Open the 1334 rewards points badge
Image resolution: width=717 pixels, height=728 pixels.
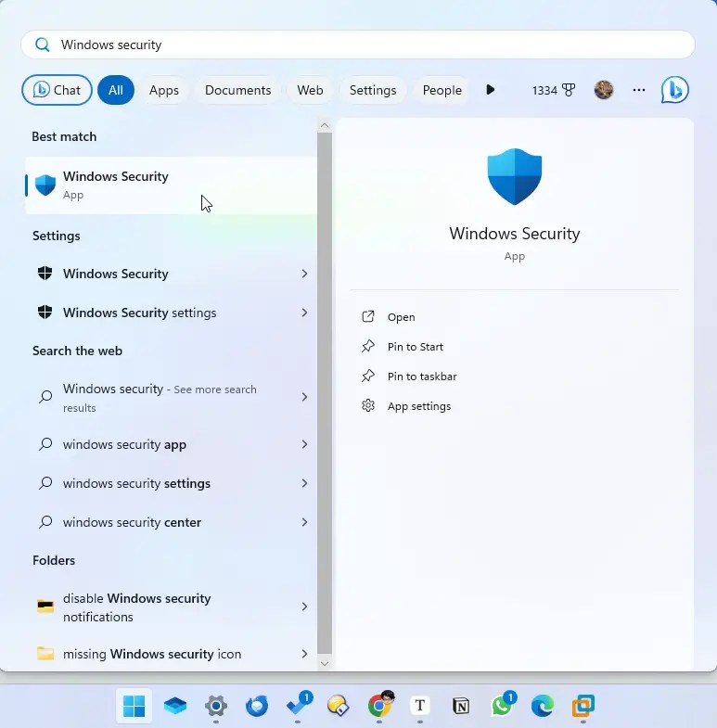tap(553, 90)
